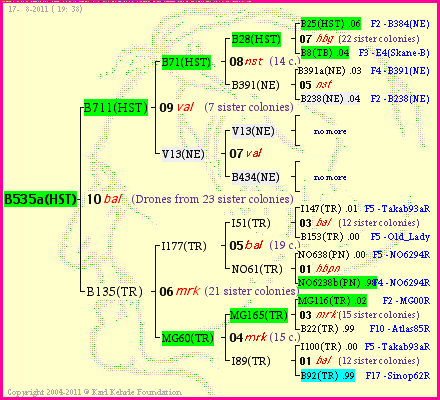Click '(21 sister colonies)' note
This screenshot has height=400, width=440.
point(251,291)
